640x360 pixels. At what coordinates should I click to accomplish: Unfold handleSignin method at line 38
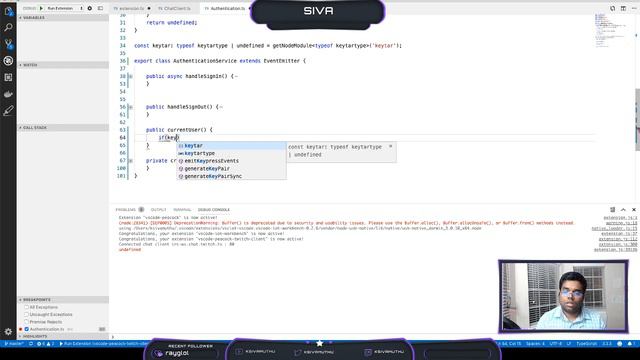(131, 76)
